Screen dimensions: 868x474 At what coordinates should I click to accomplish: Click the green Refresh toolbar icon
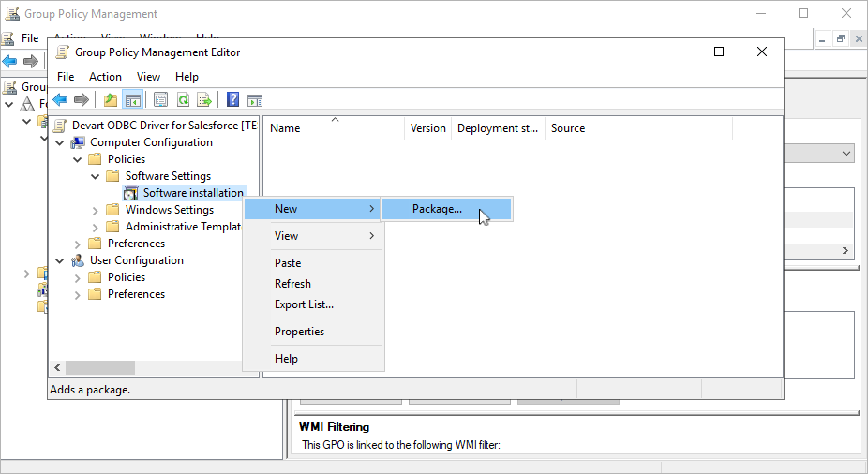(183, 100)
